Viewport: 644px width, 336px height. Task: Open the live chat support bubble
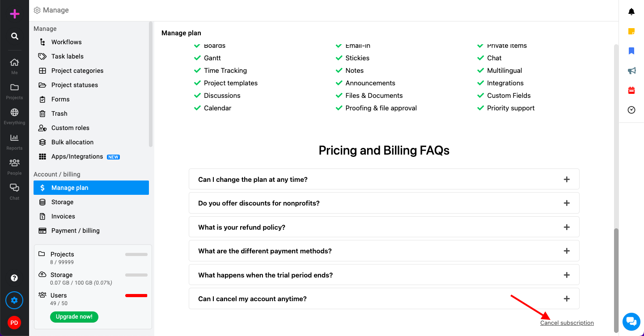click(x=631, y=321)
